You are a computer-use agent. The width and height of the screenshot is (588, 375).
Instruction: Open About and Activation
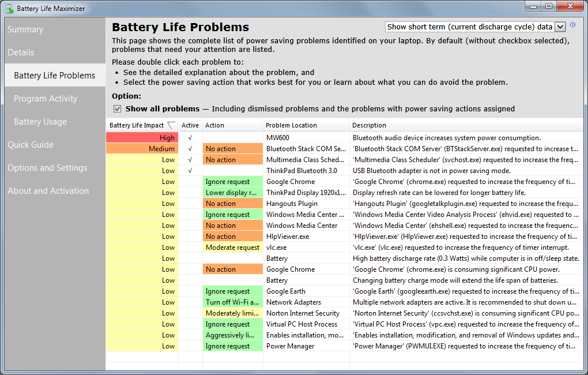tap(48, 191)
